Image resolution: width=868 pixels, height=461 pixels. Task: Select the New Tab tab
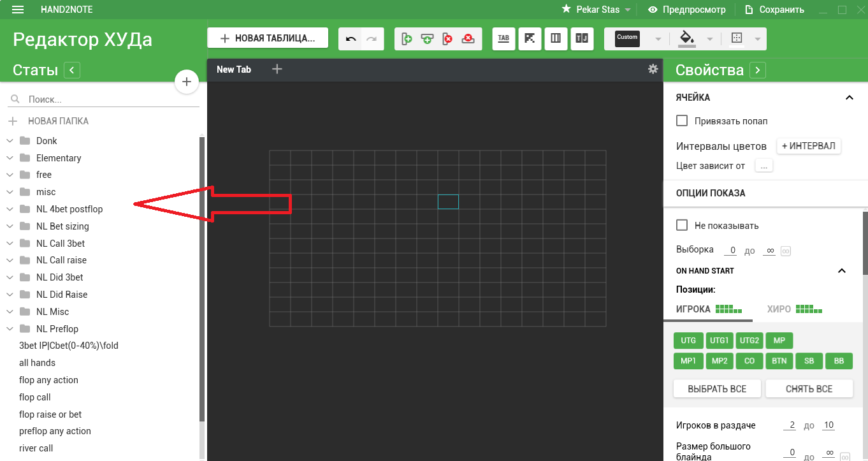click(x=234, y=70)
